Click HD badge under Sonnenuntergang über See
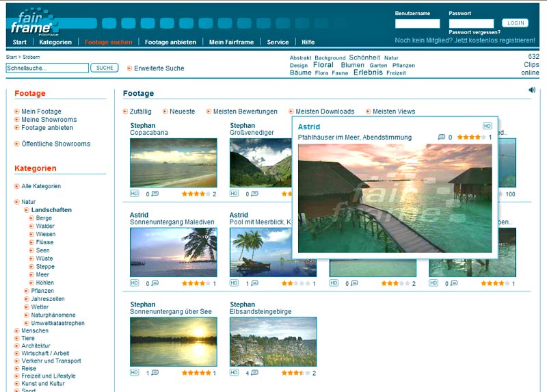The height and width of the screenshot is (392, 547). tap(134, 373)
